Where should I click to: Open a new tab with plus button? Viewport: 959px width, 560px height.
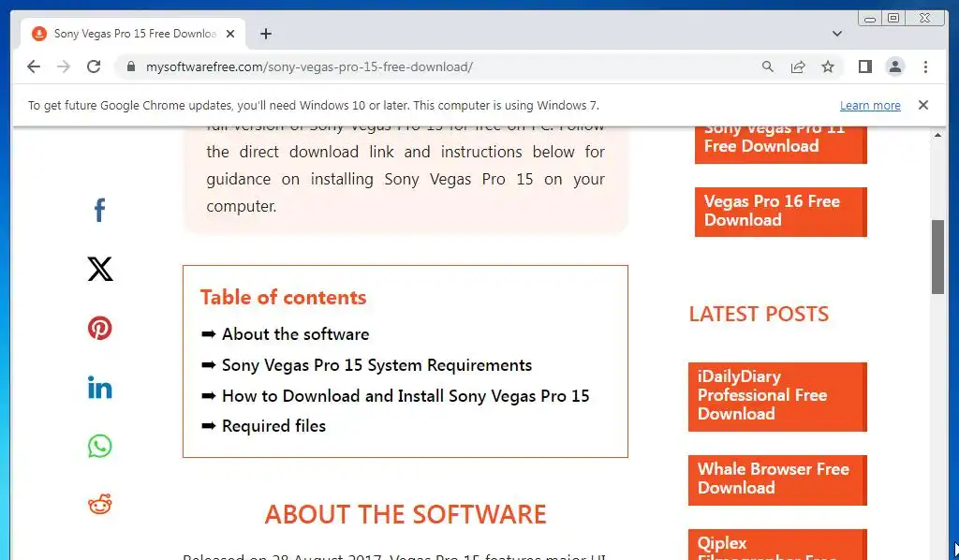(x=265, y=34)
